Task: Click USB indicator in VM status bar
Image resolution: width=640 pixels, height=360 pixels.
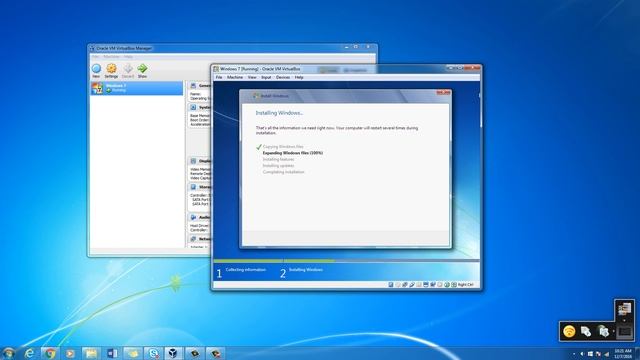Action: pos(412,284)
